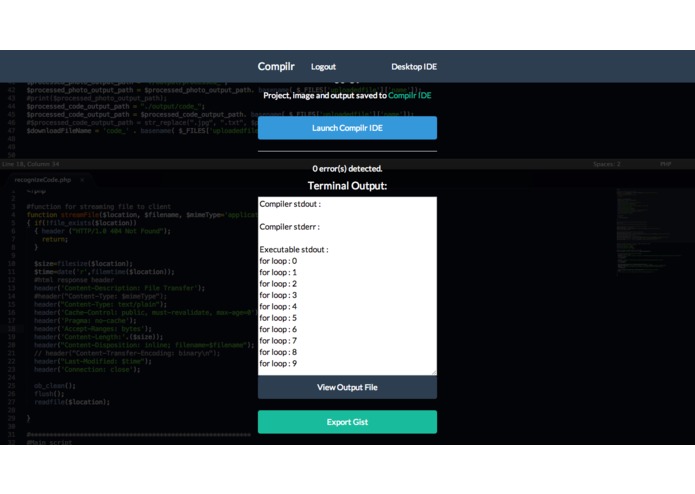Select the 'Terminal Output:' heading

pyautogui.click(x=347, y=186)
